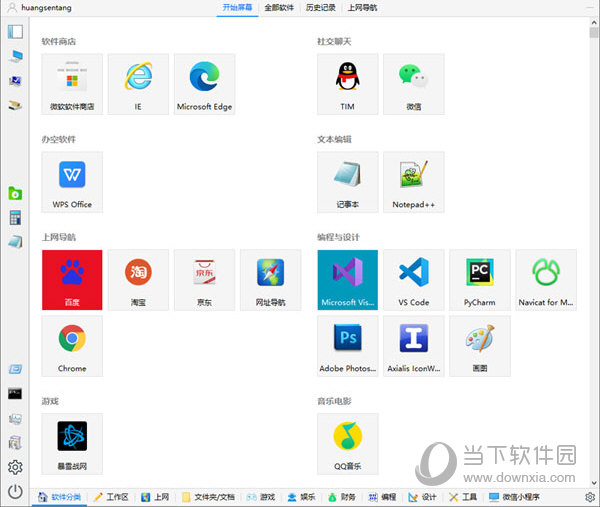Screen dimensions: 600x507
Task: Open the command prompt icon in sidebar
Action: (x=15, y=393)
